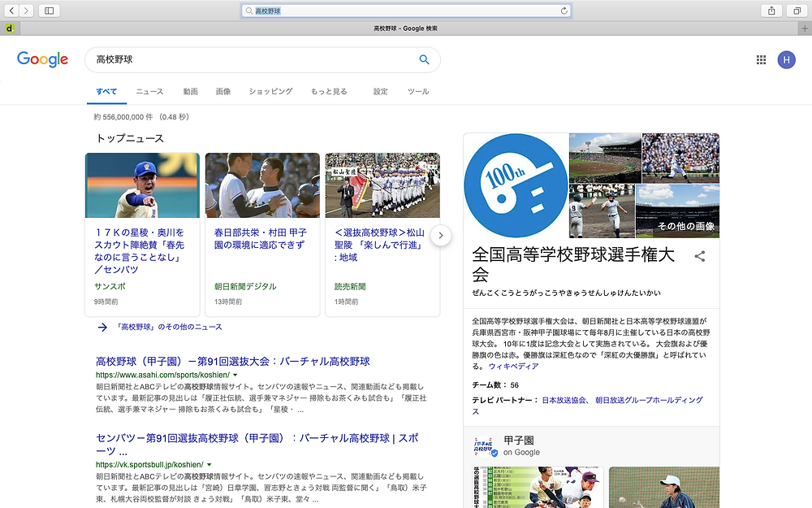Select the すべて tab

[106, 91]
